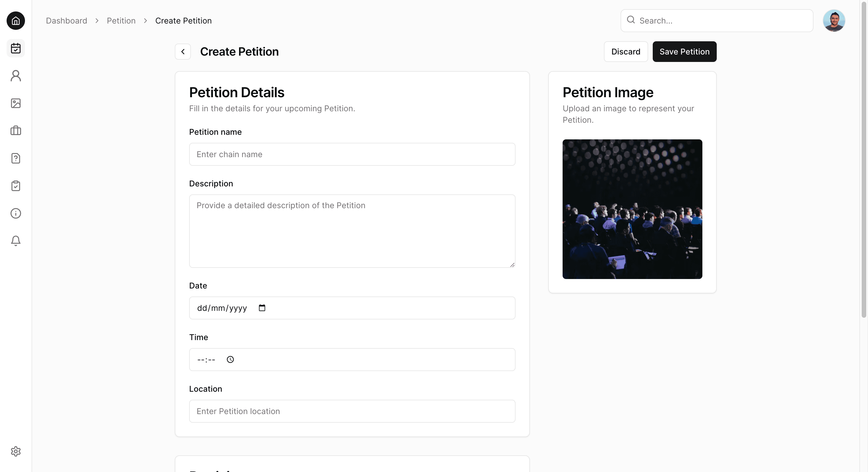Focus the Date input field
This screenshot has height=472, width=868.
[352, 308]
